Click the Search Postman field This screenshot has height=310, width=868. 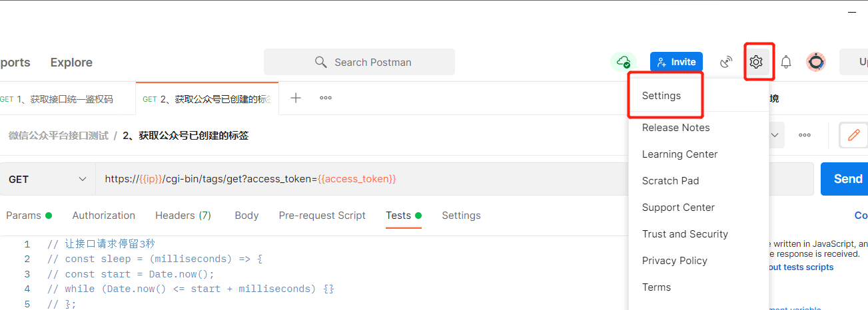coord(359,62)
